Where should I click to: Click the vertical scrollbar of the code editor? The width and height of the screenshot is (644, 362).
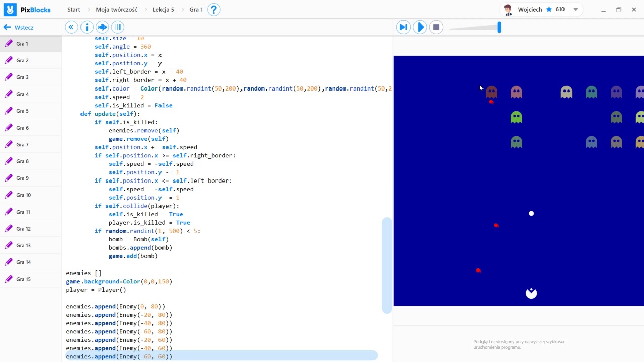pyautogui.click(x=387, y=265)
